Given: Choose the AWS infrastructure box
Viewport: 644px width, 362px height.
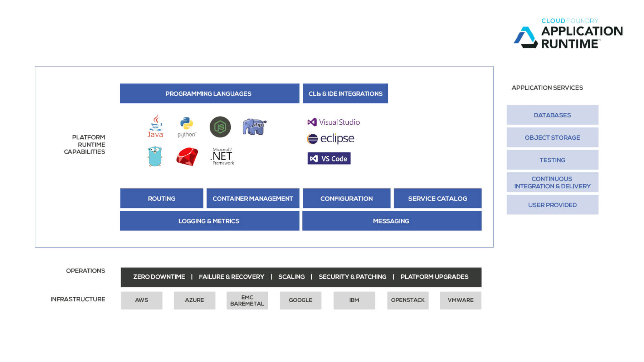Looking at the screenshot, I should [x=141, y=300].
